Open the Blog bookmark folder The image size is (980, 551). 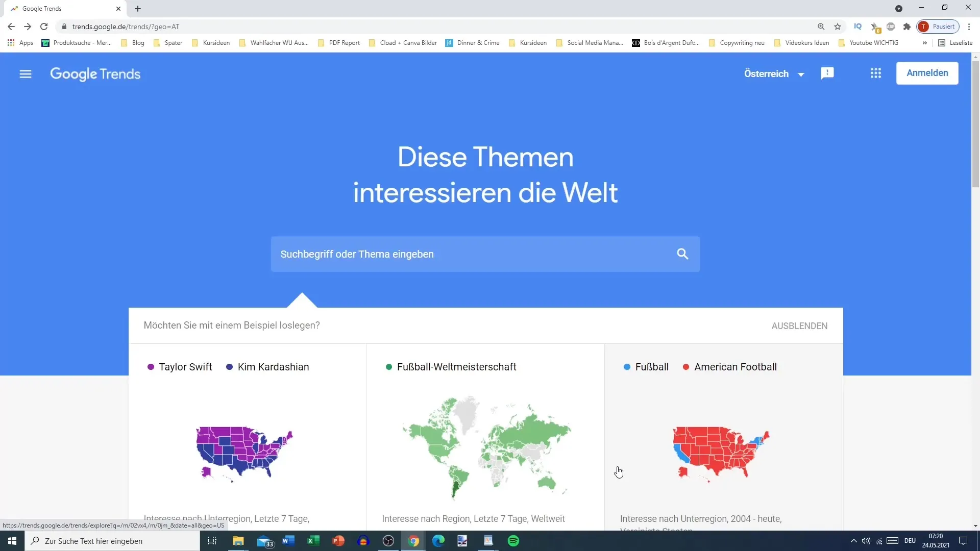click(x=133, y=43)
